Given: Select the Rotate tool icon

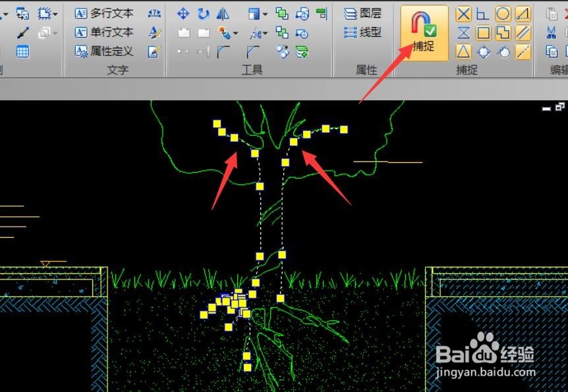Looking at the screenshot, I should pyautogui.click(x=202, y=14).
